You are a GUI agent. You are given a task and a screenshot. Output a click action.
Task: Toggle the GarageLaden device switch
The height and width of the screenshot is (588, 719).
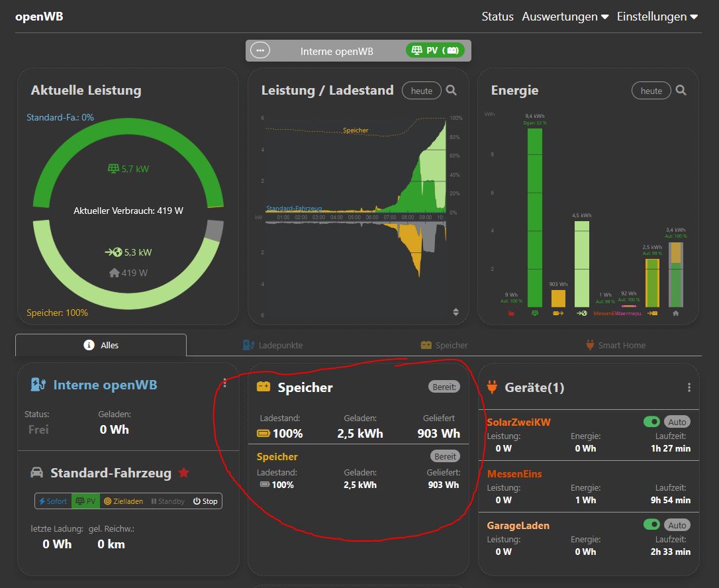click(x=651, y=525)
